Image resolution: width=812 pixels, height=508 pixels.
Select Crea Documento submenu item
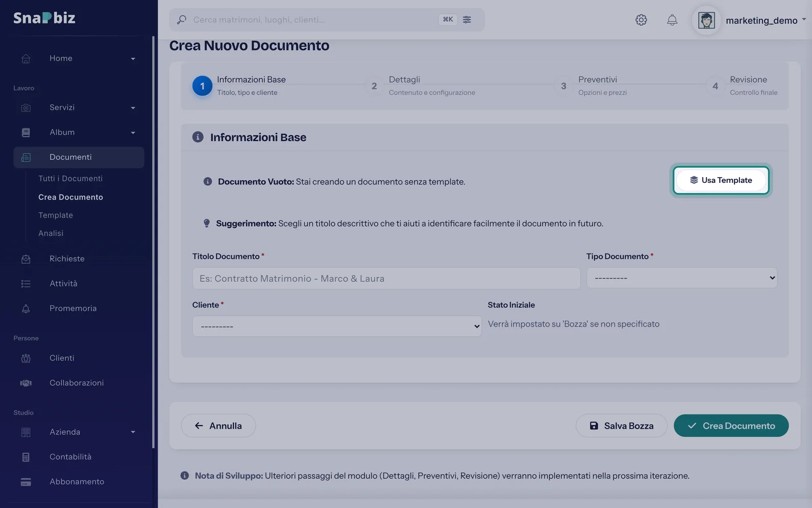coord(71,197)
